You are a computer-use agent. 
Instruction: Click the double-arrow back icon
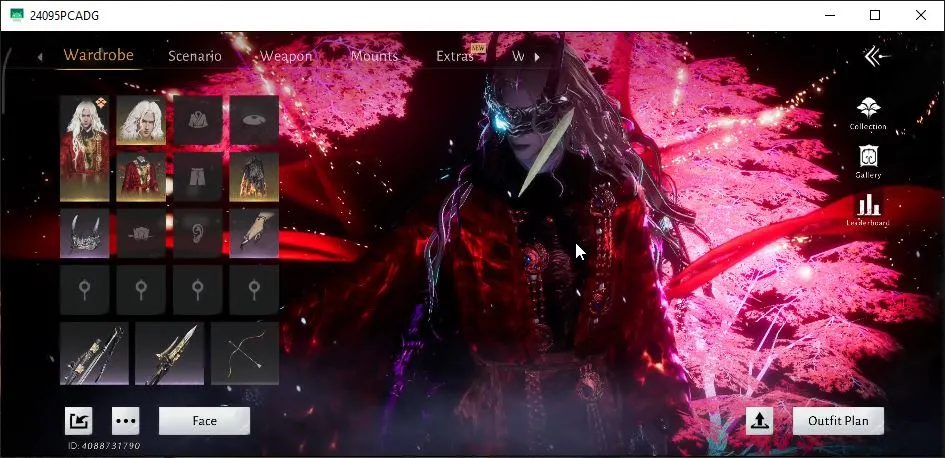[x=876, y=57]
